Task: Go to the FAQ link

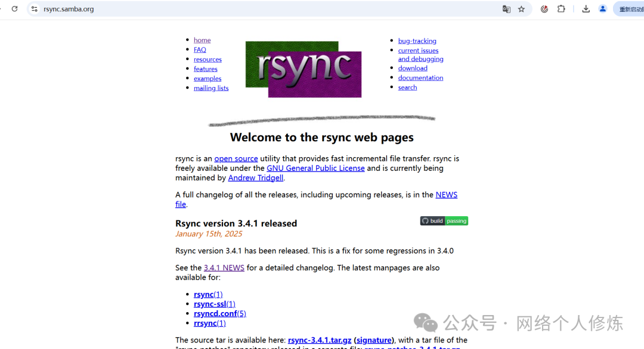Action: pos(200,49)
